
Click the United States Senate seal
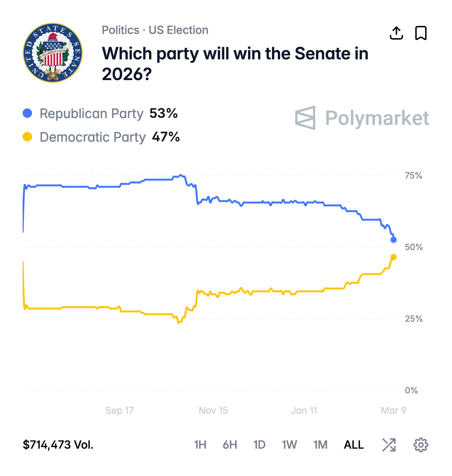click(x=53, y=53)
